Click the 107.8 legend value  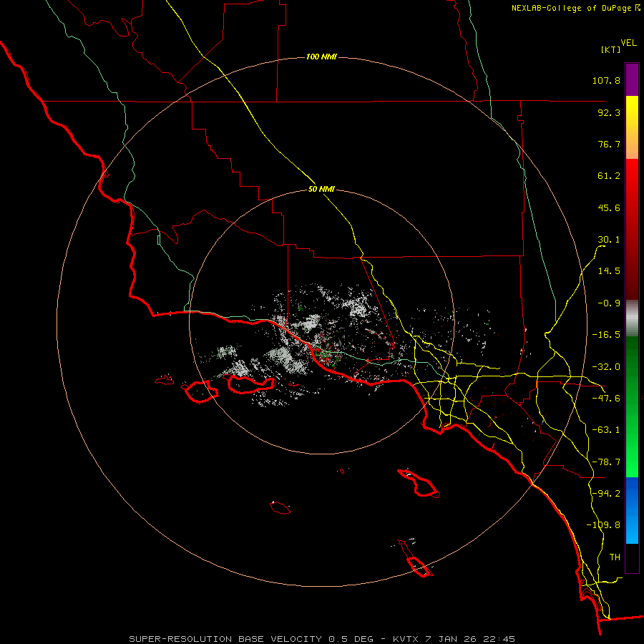point(606,80)
